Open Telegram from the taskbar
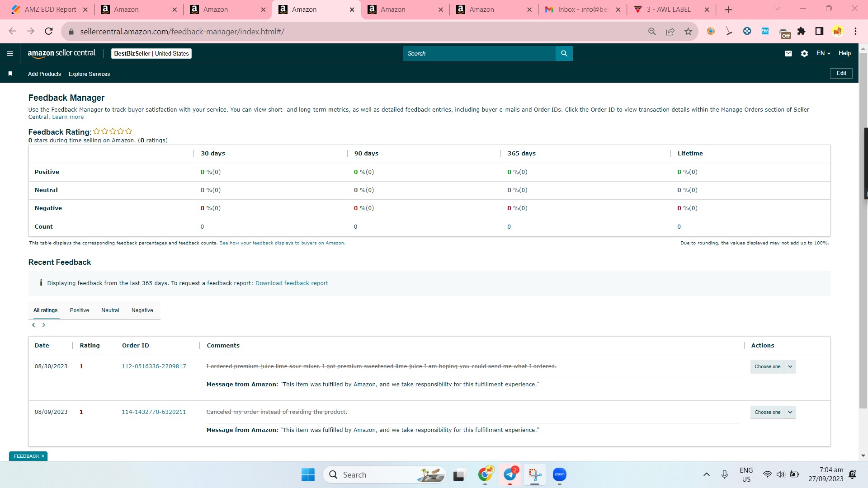This screenshot has width=868, height=488. pyautogui.click(x=510, y=474)
